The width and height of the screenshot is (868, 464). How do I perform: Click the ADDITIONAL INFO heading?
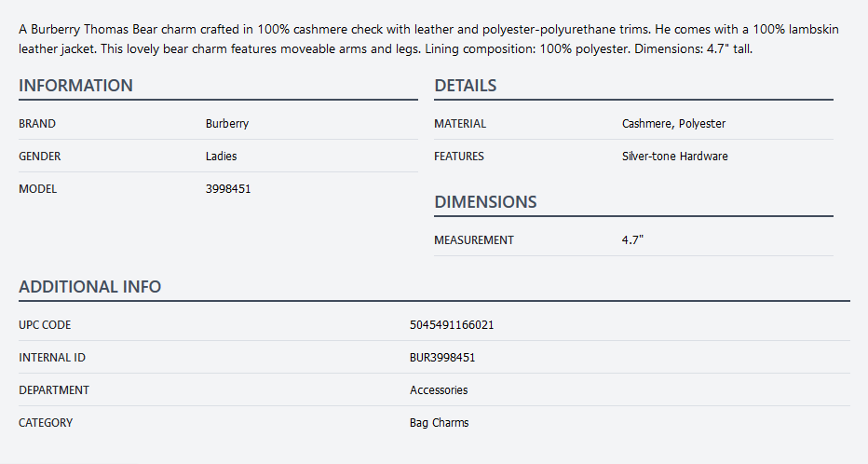89,287
